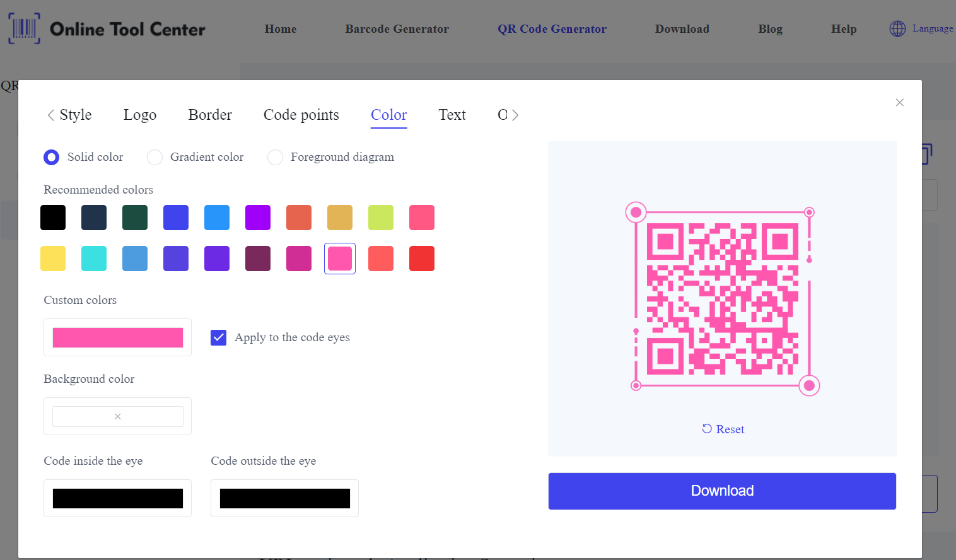Image resolution: width=956 pixels, height=560 pixels.
Task: Open the Text tab
Action: point(452,115)
